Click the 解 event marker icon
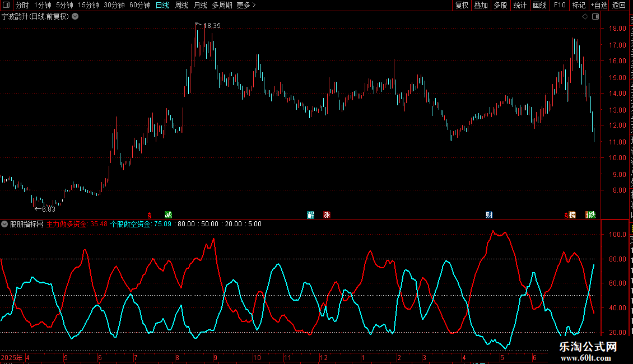 310,214
